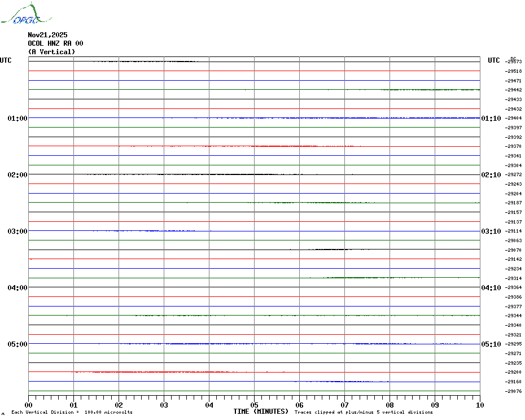Select the 03:00 UTC hour label on left
The image size is (525, 420).
[17, 231]
